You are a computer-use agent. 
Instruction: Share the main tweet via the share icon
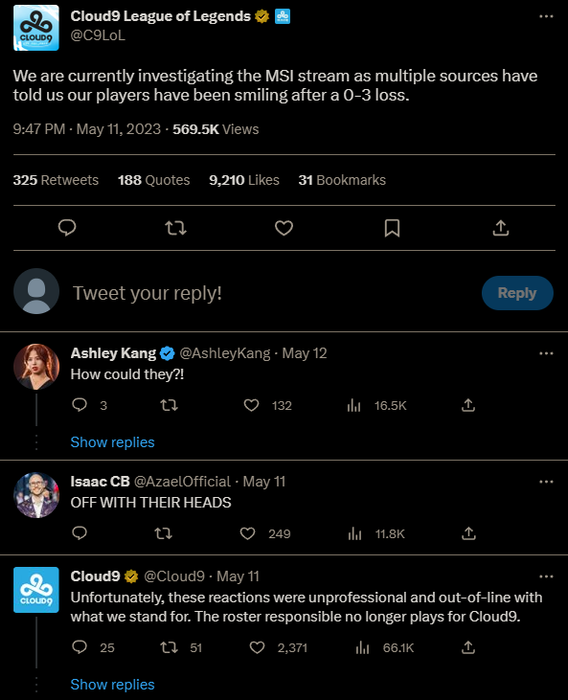[501, 228]
